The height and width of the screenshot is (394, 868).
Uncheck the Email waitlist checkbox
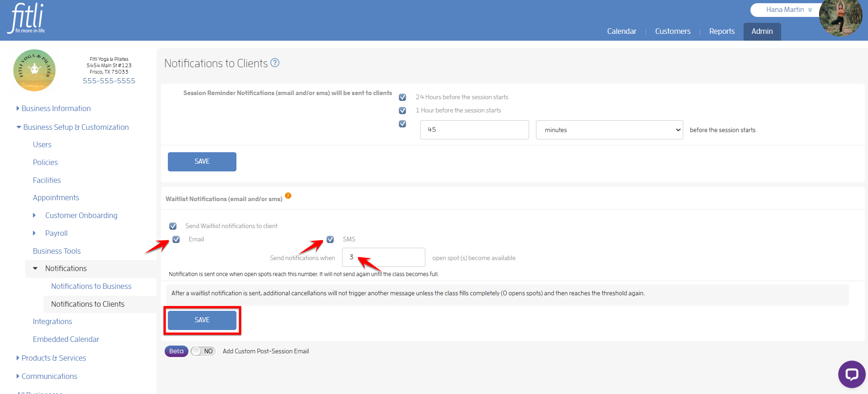[x=176, y=240]
